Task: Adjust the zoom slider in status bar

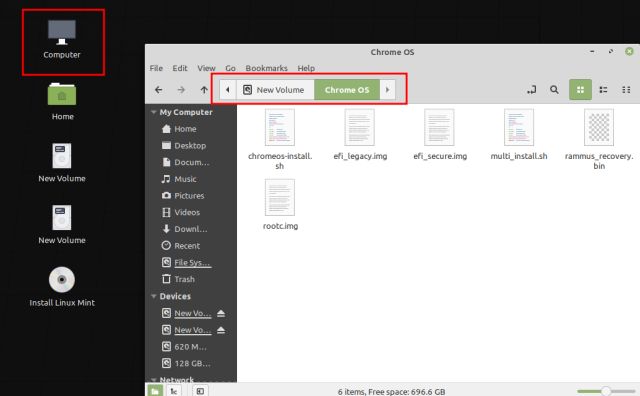Action: (606, 392)
